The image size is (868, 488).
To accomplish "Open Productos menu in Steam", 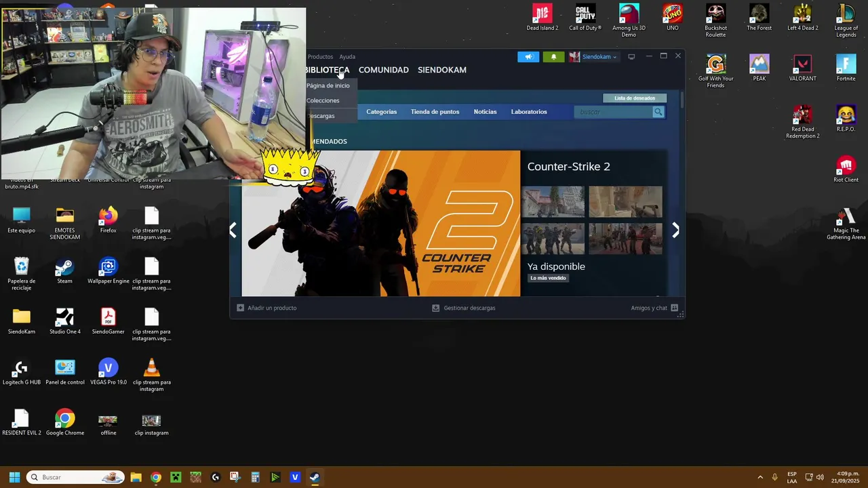I will (320, 57).
